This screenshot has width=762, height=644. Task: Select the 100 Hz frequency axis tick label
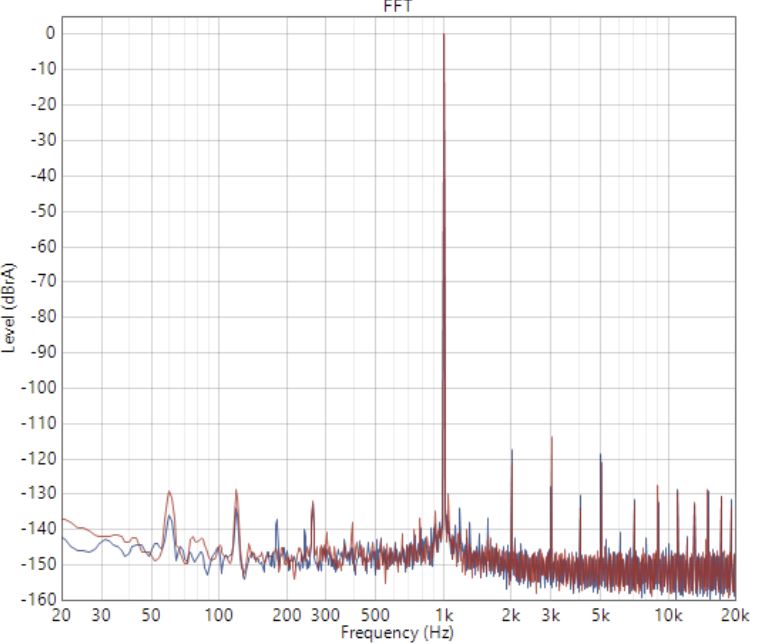coord(218,615)
